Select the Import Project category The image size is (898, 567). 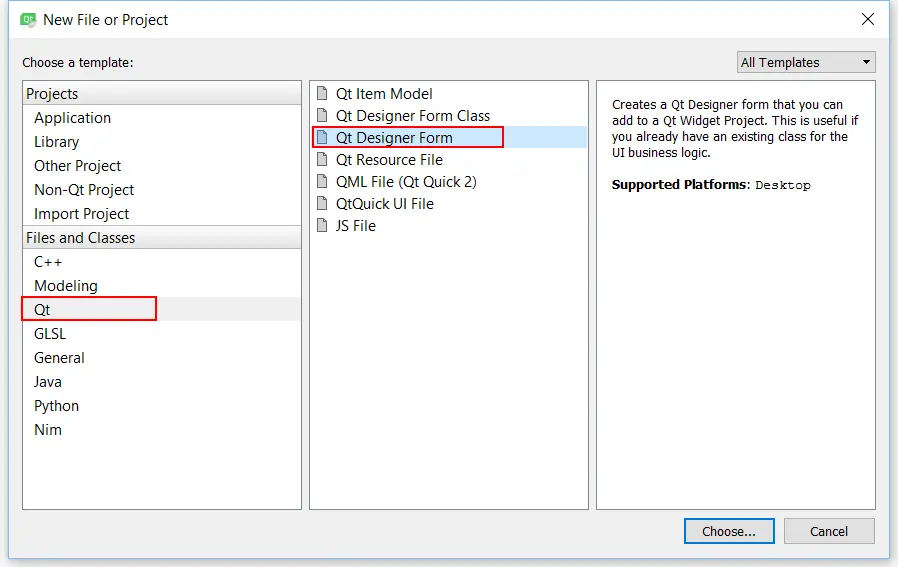(x=82, y=214)
